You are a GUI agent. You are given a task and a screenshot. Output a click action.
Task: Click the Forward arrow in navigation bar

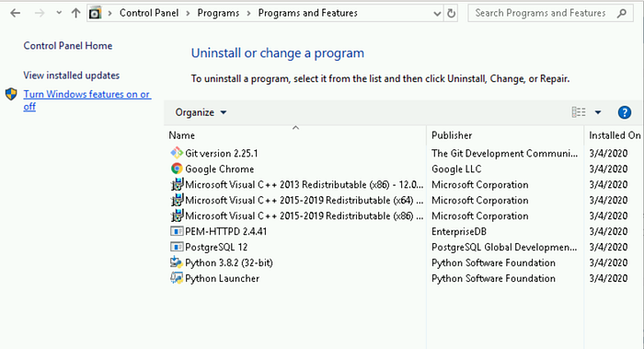pos(40,13)
